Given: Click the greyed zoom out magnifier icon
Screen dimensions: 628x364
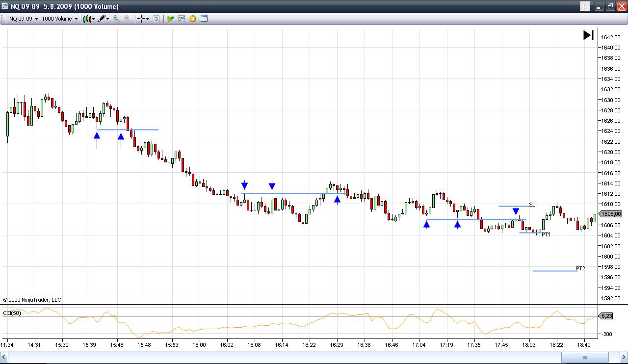Looking at the screenshot, I should pos(127,19).
